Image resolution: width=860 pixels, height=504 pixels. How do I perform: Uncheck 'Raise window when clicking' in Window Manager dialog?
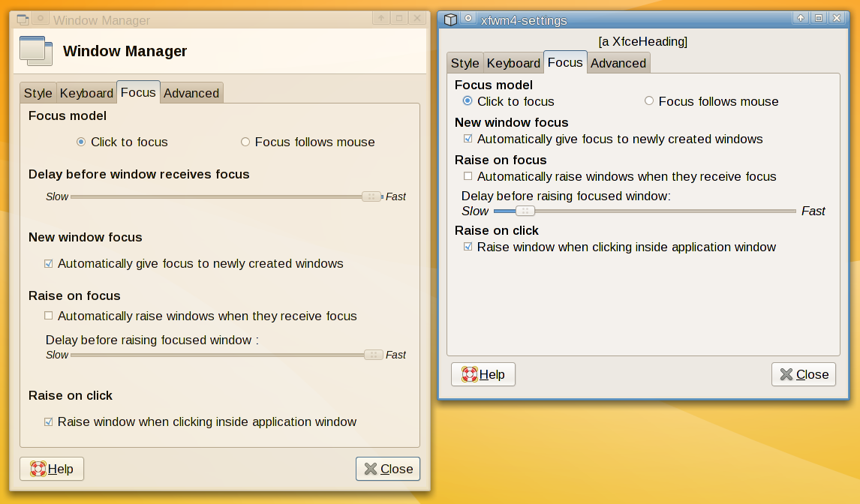click(49, 421)
